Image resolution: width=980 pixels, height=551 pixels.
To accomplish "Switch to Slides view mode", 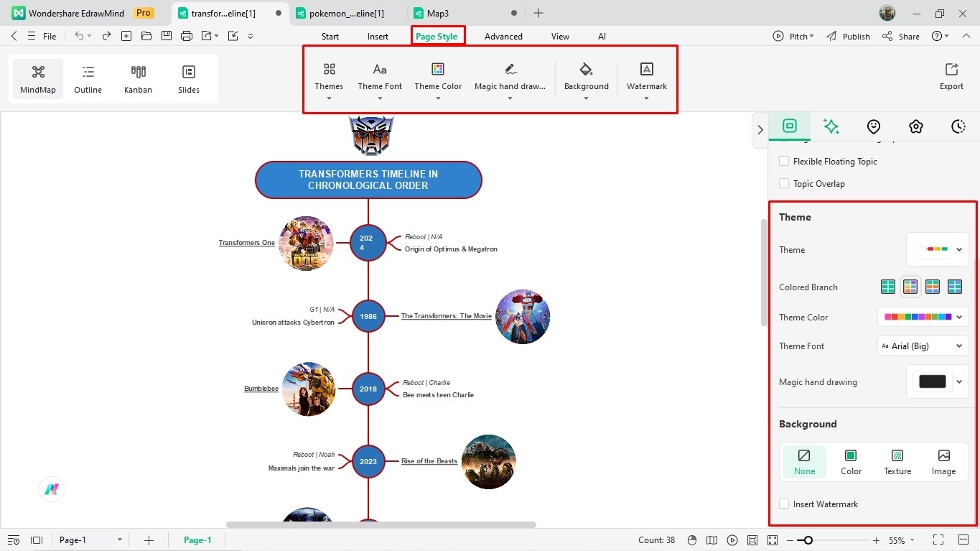I will click(189, 79).
